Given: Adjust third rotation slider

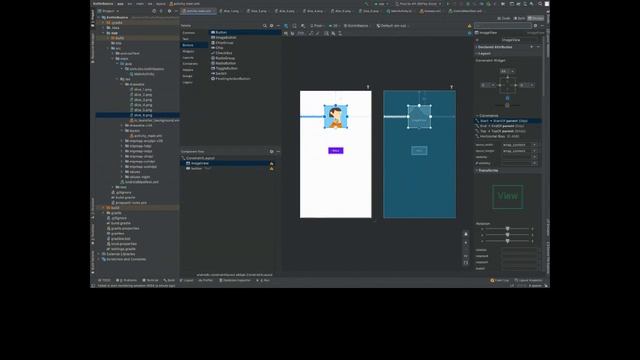Looking at the screenshot, I should (507, 241).
